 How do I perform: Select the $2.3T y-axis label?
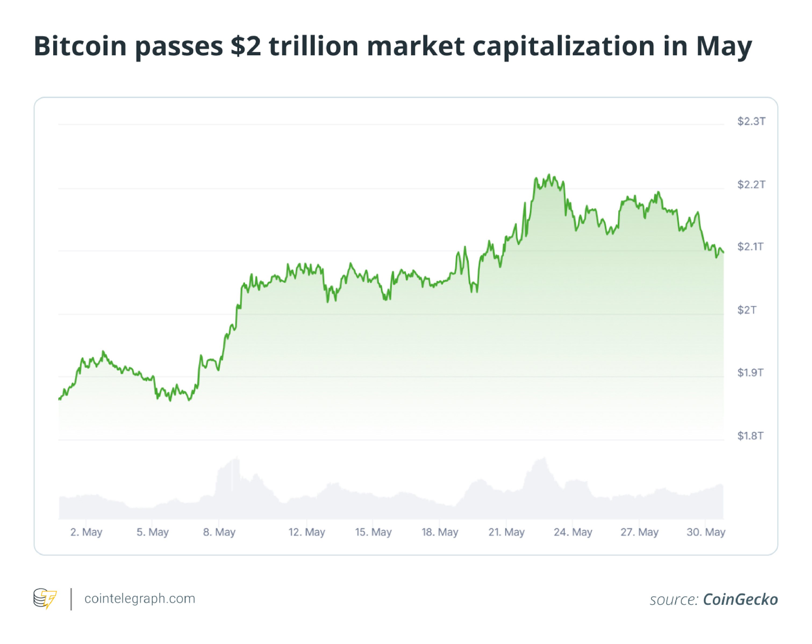[x=751, y=121]
